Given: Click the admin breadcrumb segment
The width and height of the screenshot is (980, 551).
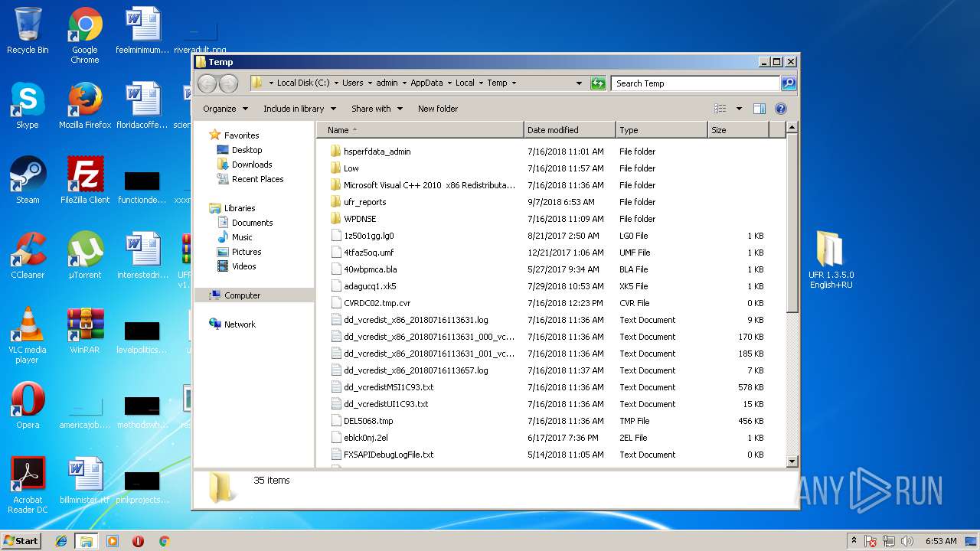Looking at the screenshot, I should [x=387, y=83].
